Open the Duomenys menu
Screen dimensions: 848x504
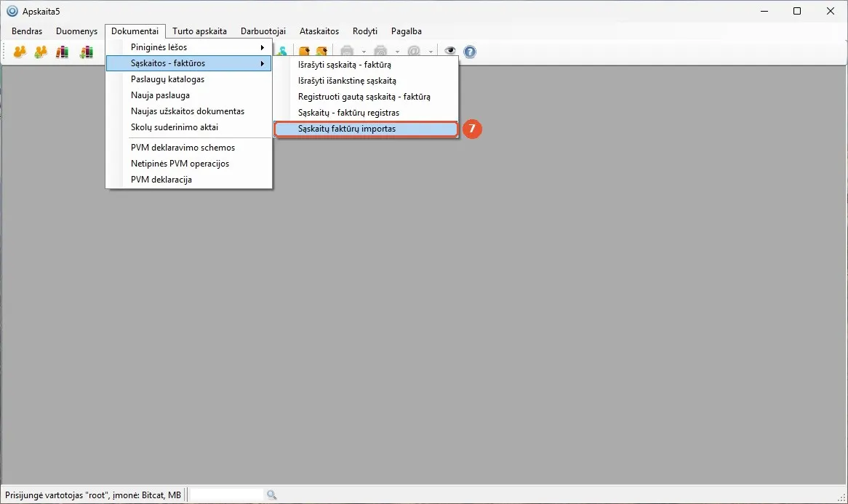[77, 31]
